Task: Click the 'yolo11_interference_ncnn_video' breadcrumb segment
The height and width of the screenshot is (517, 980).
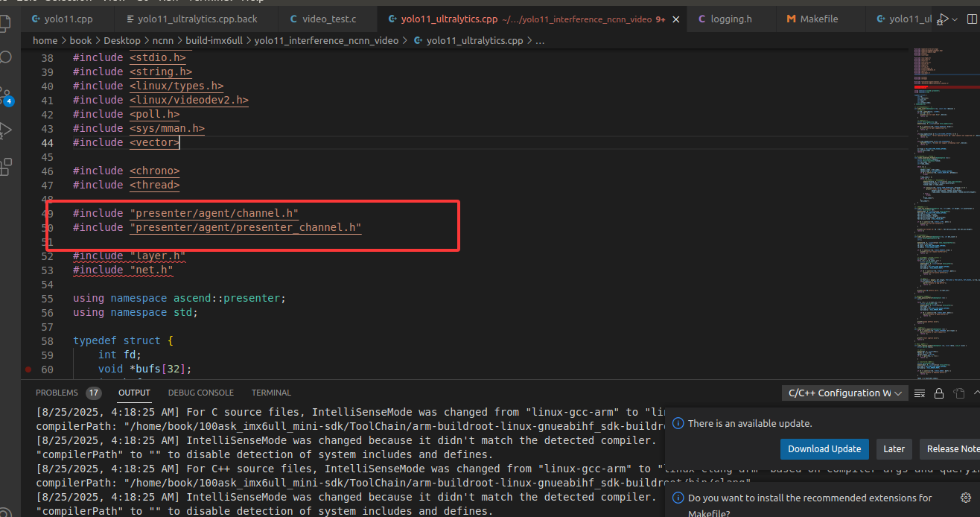Action: tap(326, 41)
